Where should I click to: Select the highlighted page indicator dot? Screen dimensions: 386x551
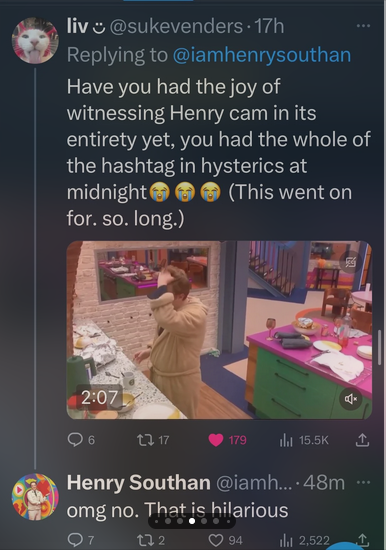(192, 521)
